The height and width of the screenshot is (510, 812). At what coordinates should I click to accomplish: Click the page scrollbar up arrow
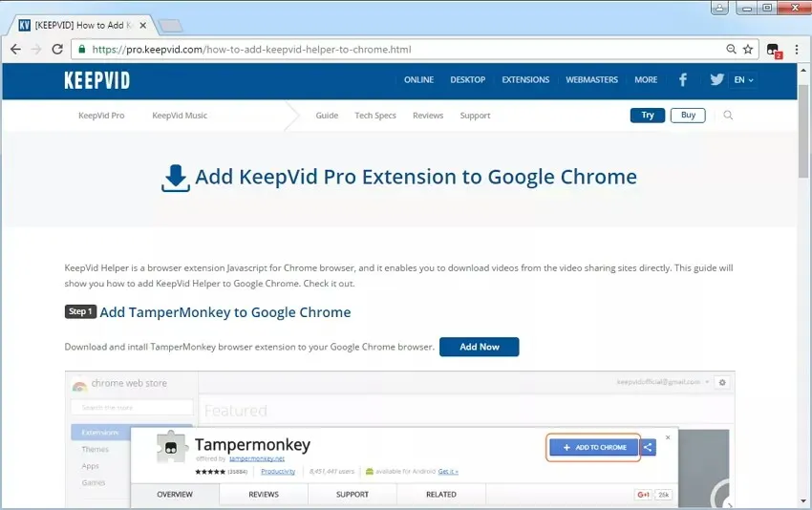pyautogui.click(x=803, y=70)
